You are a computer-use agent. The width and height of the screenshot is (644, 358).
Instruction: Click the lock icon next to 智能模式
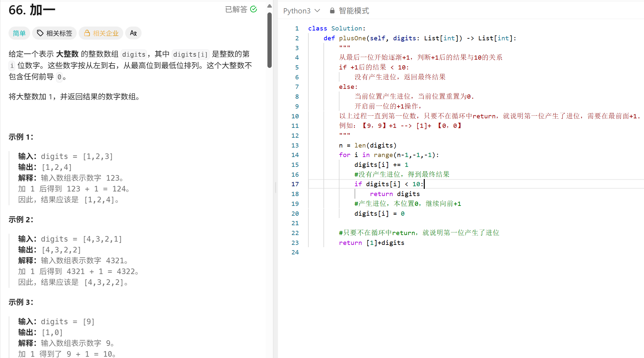[332, 10]
